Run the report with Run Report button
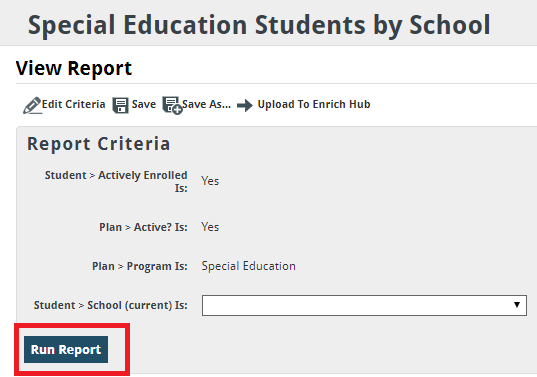 point(66,350)
